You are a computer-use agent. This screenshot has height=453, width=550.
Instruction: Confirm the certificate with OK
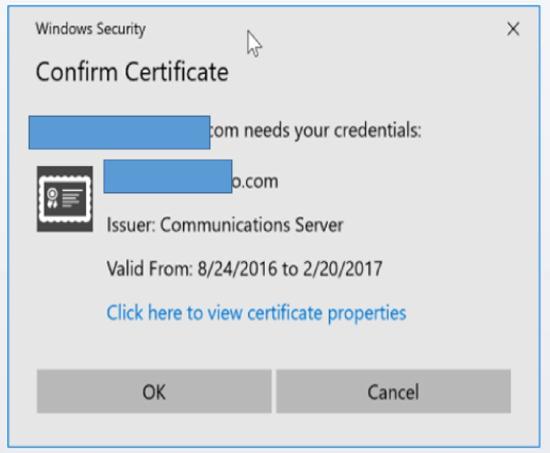(x=154, y=391)
